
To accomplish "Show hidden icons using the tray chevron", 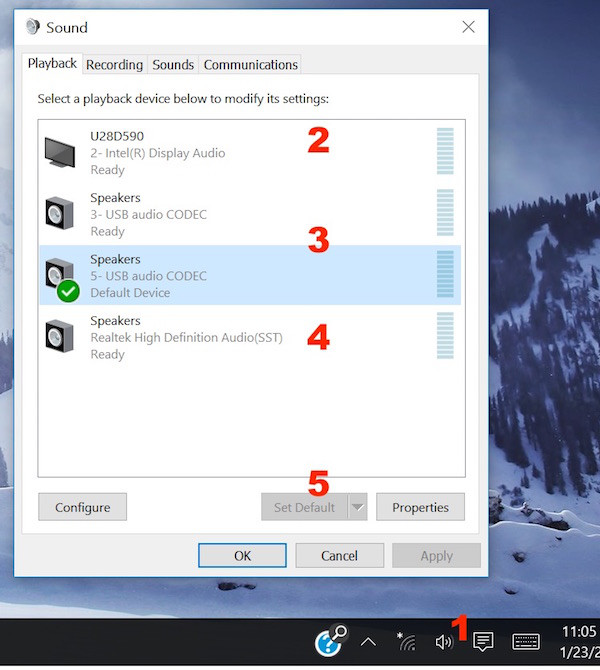I will tap(368, 642).
